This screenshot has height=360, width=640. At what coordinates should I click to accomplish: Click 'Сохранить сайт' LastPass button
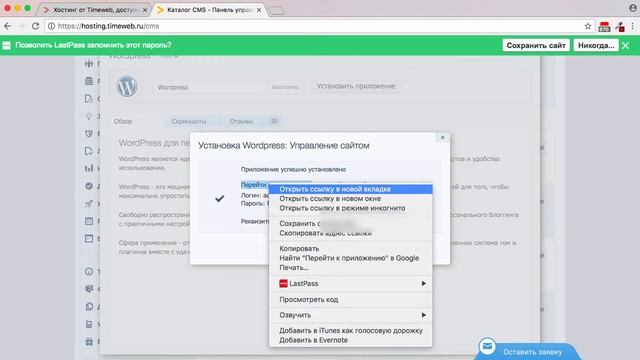536,45
